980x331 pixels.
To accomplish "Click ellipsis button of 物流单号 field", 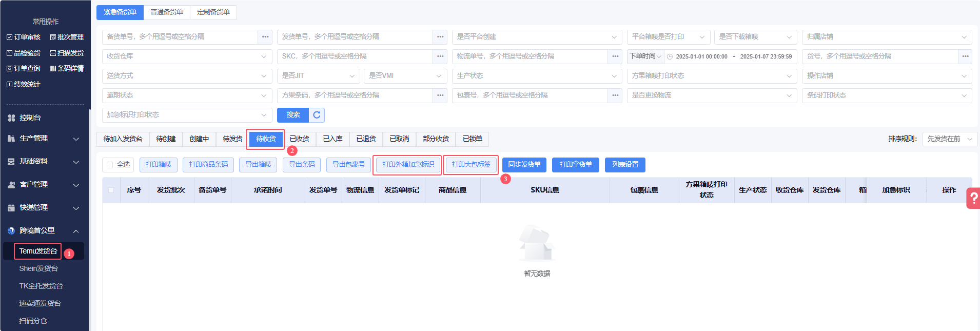I will (x=615, y=56).
